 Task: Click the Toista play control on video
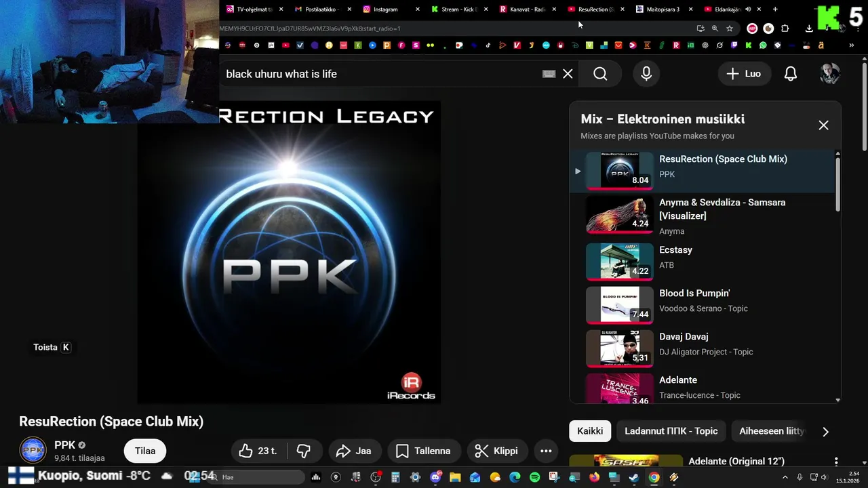pos(52,347)
